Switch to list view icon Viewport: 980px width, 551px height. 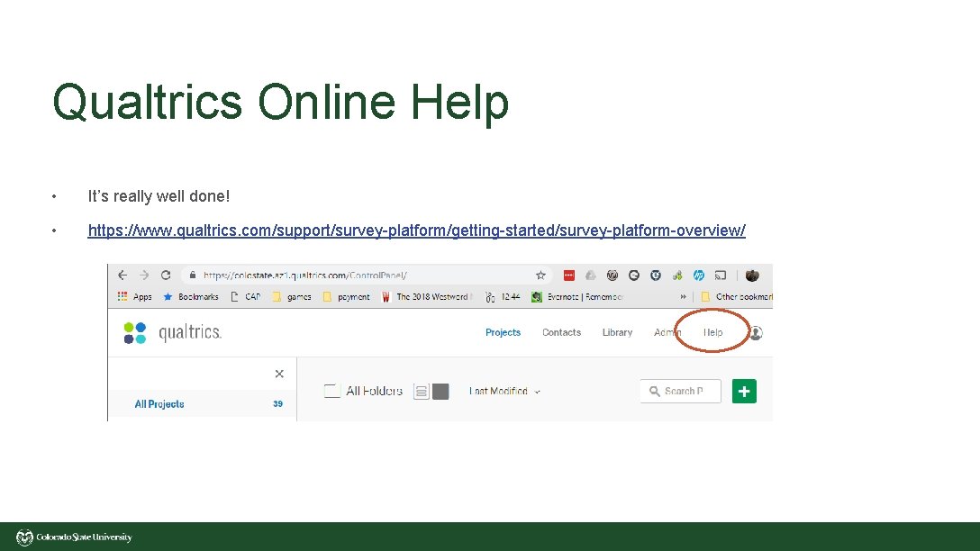click(422, 392)
